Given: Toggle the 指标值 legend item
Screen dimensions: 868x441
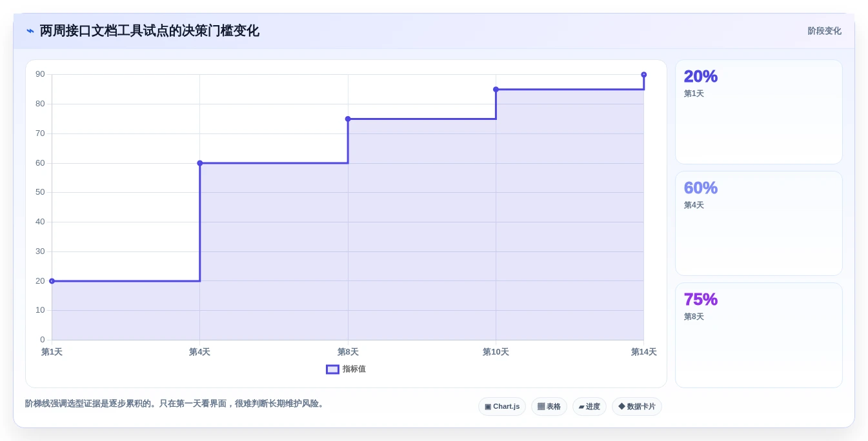Looking at the screenshot, I should pos(346,369).
